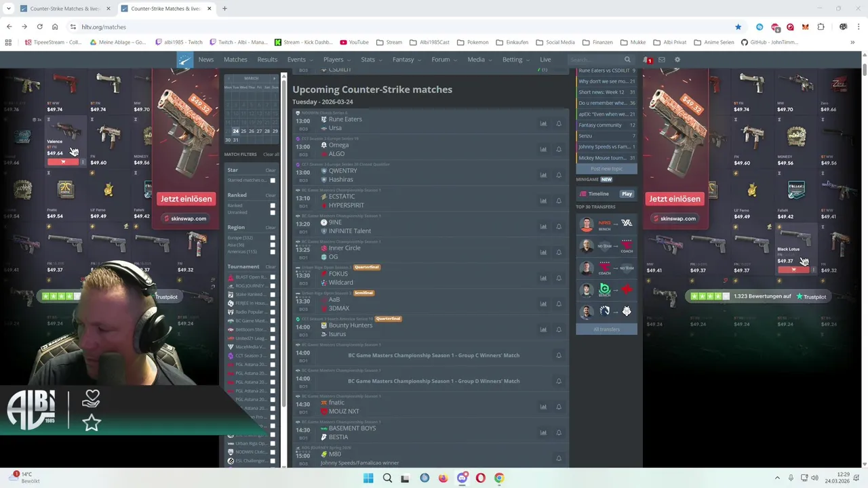Open the Pokemon bookmarks folder

coord(473,42)
